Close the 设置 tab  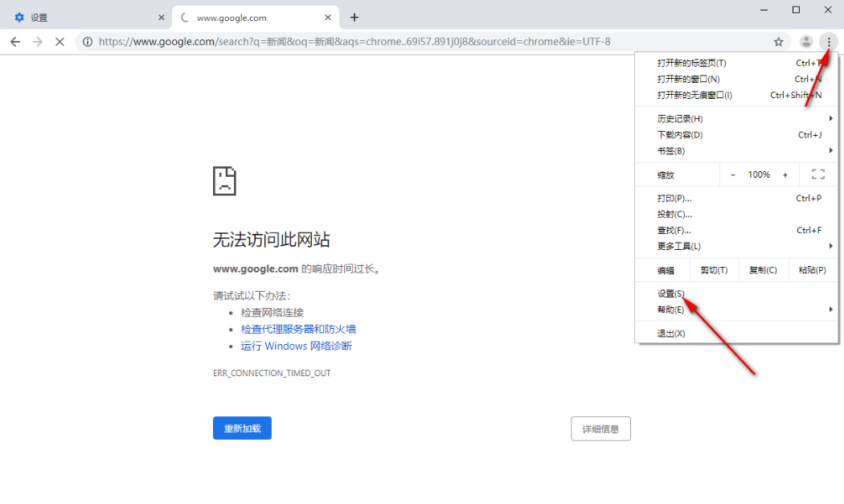tap(161, 17)
